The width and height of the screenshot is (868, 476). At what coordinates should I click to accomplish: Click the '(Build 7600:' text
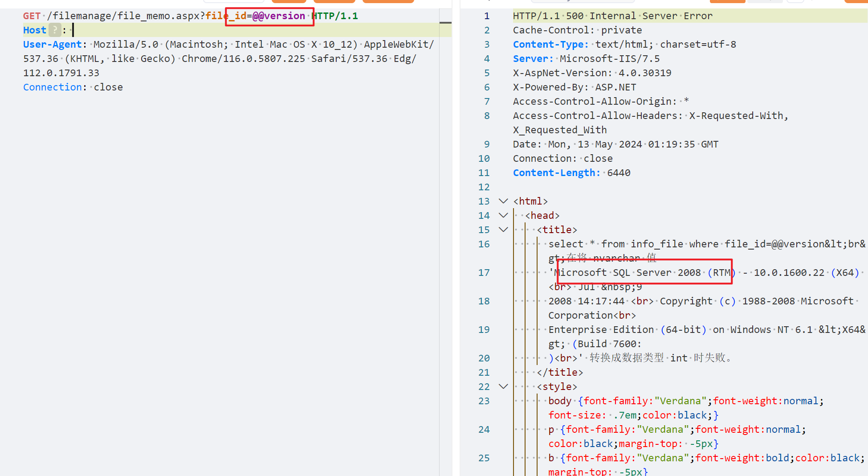[607, 344]
